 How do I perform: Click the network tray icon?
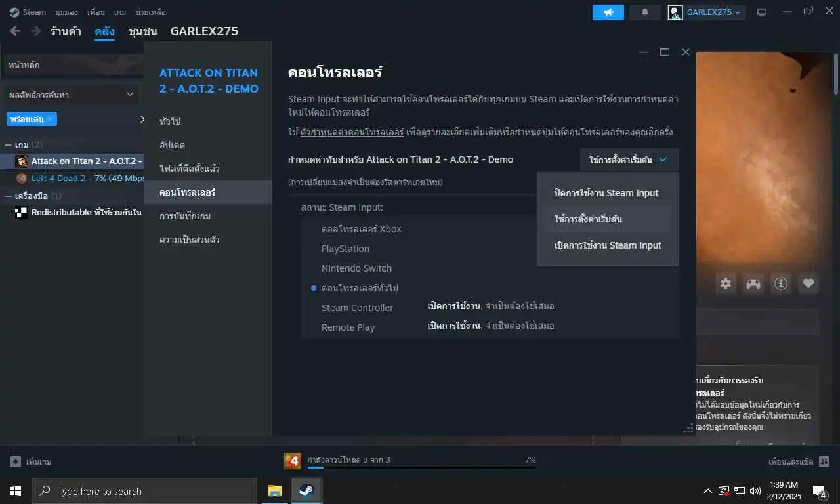[x=739, y=491]
